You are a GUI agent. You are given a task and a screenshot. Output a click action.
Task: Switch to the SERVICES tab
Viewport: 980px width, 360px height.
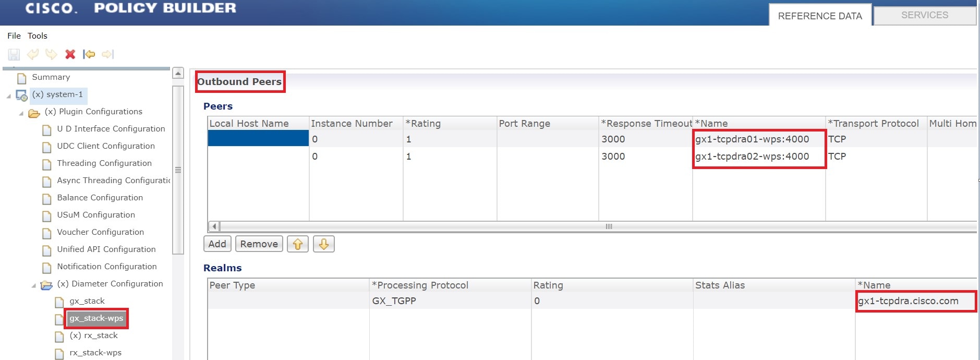pyautogui.click(x=925, y=15)
